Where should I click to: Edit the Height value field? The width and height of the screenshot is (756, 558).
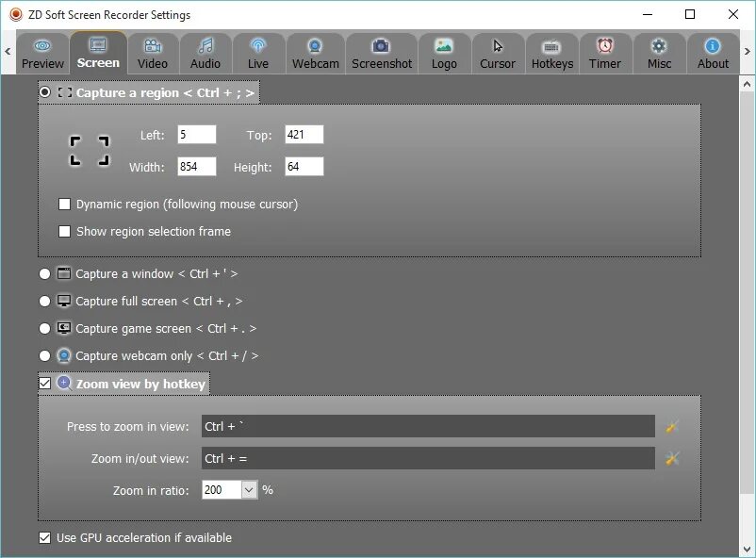304,167
